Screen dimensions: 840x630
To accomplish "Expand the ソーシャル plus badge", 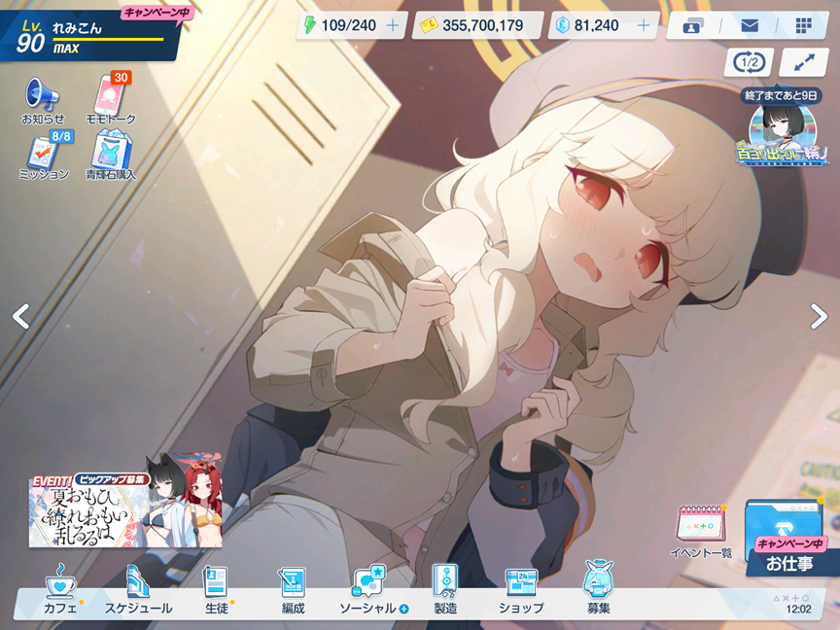I will pyautogui.click(x=404, y=609).
